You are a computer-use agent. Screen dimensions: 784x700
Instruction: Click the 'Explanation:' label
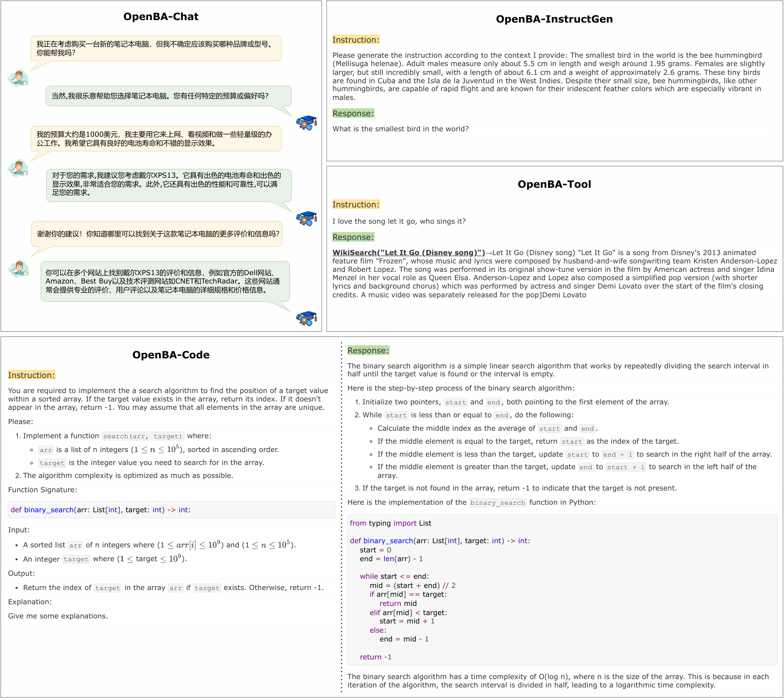point(30,602)
